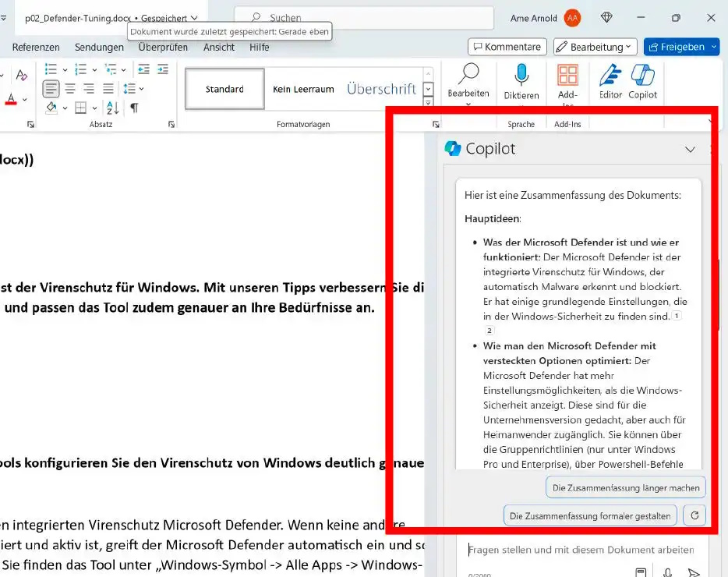Refresh the Copilot prompt suggestions
Image resolution: width=728 pixels, height=577 pixels.
[x=694, y=515]
